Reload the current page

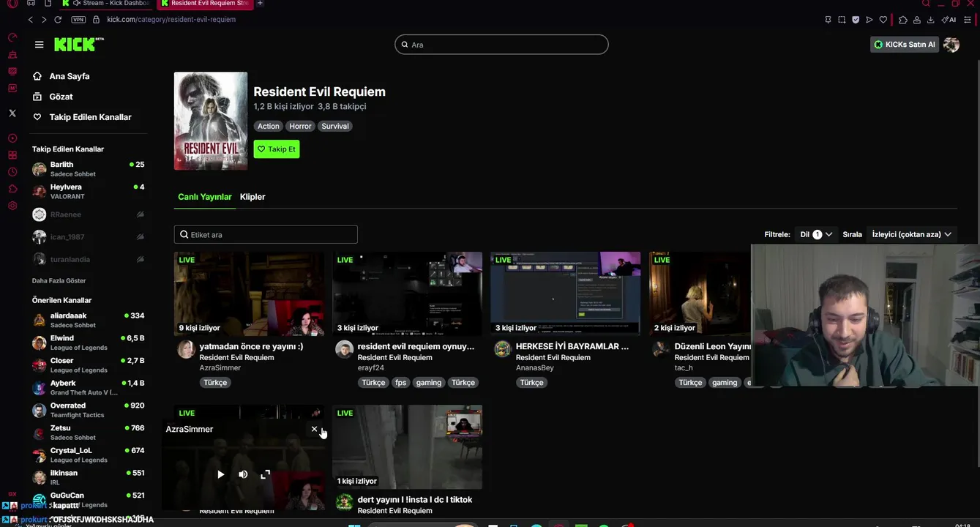(58, 20)
